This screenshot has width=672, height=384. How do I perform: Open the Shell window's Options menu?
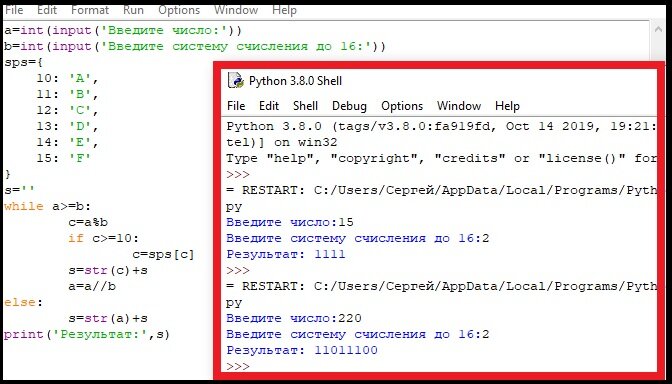(402, 106)
